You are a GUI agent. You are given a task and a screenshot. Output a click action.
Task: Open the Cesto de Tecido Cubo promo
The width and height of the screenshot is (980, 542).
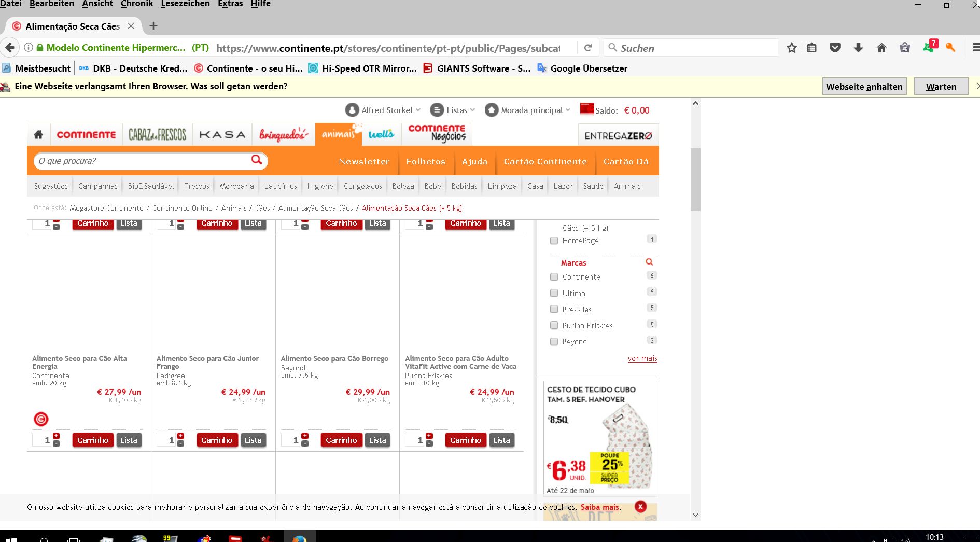pyautogui.click(x=600, y=438)
